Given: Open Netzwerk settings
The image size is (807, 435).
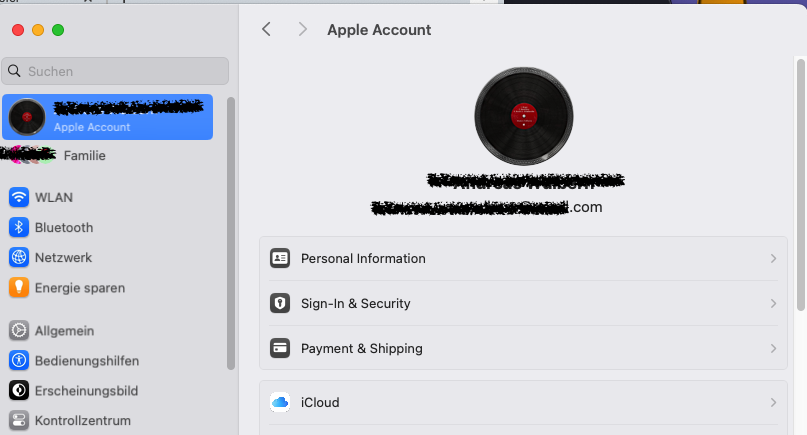Looking at the screenshot, I should point(108,257).
